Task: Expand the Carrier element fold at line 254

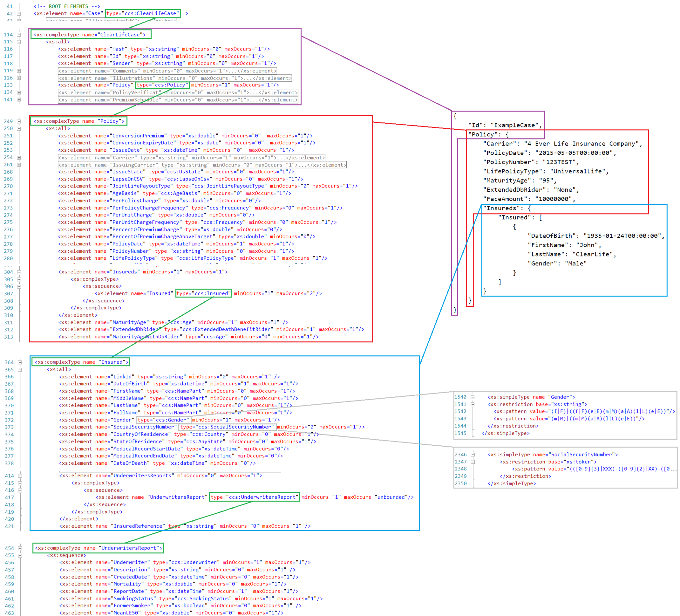Action: click(x=19, y=158)
